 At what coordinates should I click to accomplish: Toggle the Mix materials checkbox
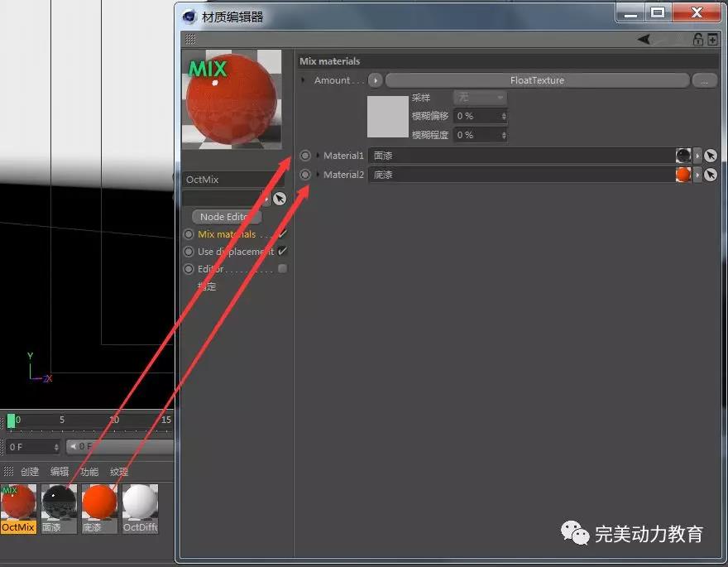(x=283, y=234)
